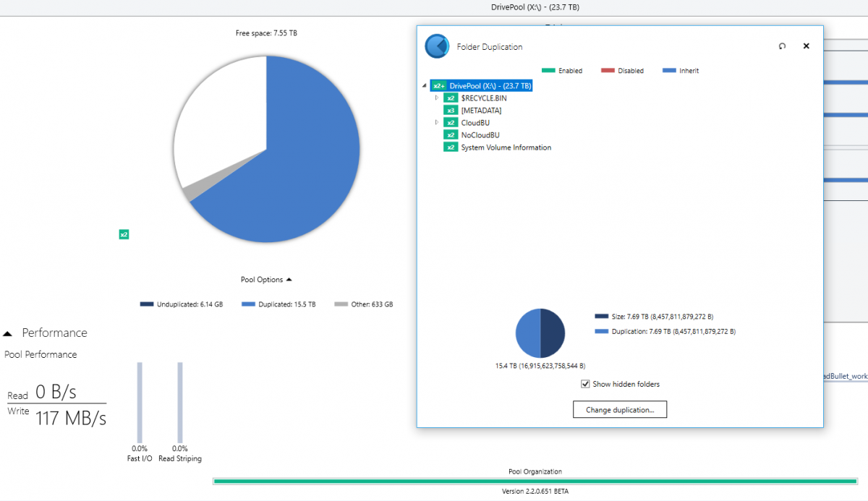Select the DrivePool (X:\) - (23.7 TB) tree row

(x=482, y=85)
